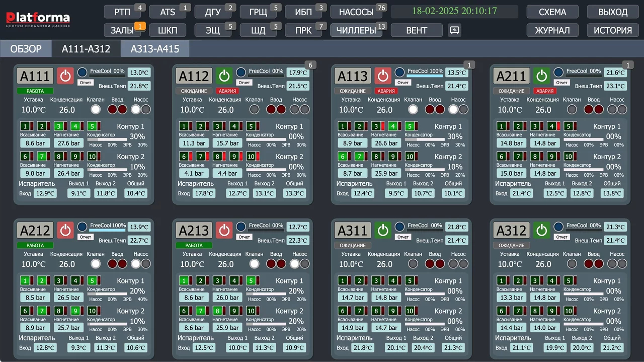Screen dimensions: 644x362
Task: Open the ЧИЛЛЕРЫ section
Action: click(356, 30)
